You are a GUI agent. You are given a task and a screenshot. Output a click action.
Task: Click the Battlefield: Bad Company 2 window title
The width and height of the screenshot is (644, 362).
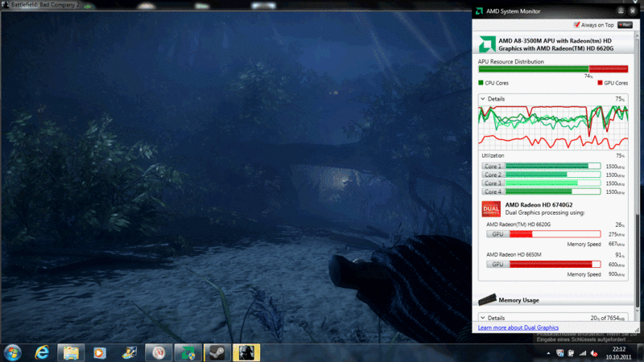(x=45, y=5)
